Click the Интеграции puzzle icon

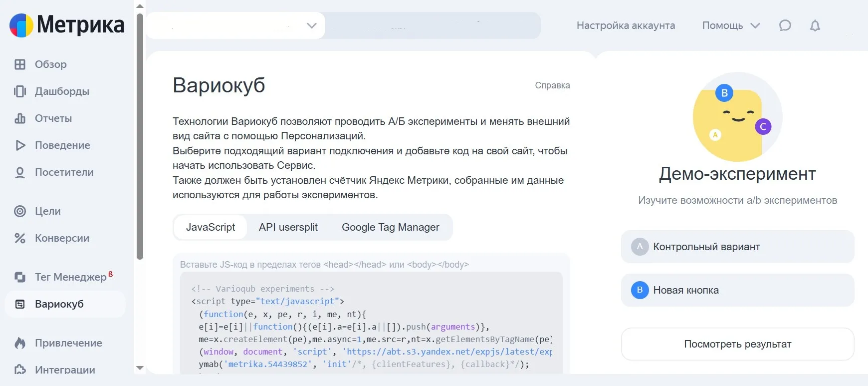tap(20, 370)
